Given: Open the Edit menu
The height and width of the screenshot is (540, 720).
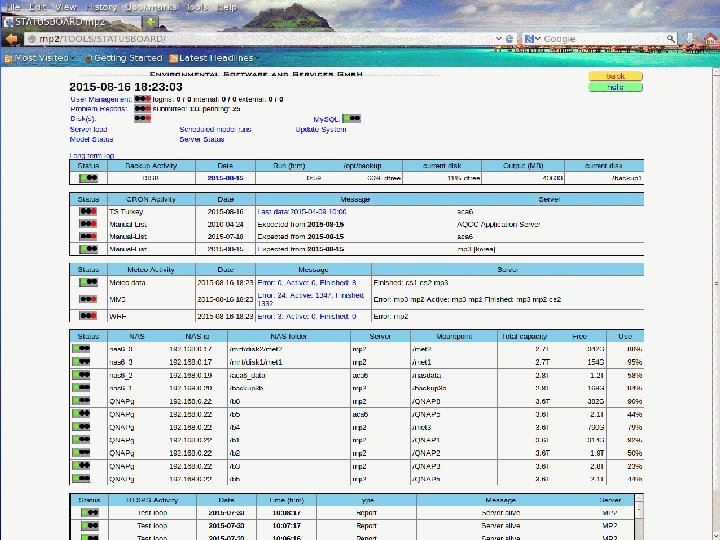Looking at the screenshot, I should click(38, 7).
